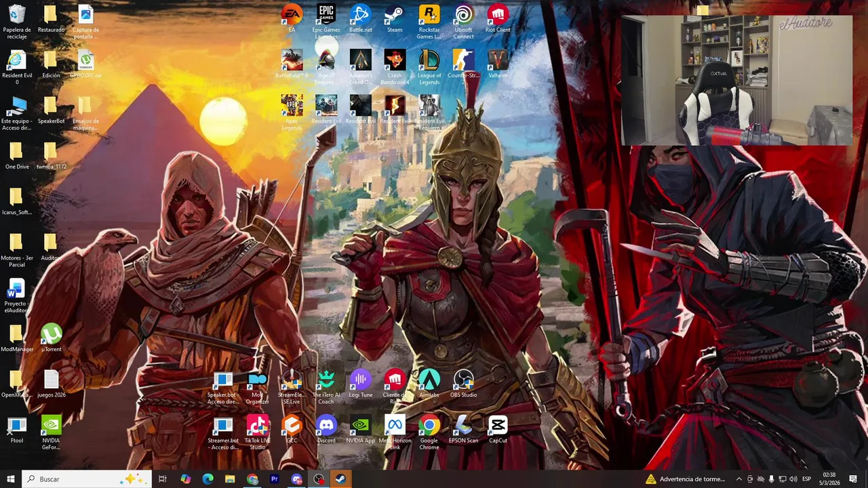This screenshot has width=868, height=488.
Task: Open the Battle.net desktop shortcut
Action: point(360,19)
